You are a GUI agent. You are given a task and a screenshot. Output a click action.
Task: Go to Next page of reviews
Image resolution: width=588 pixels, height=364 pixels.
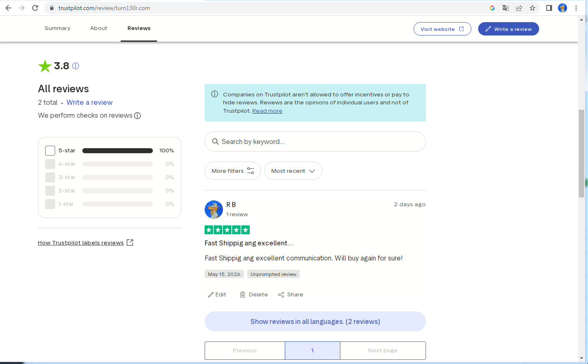click(x=383, y=351)
